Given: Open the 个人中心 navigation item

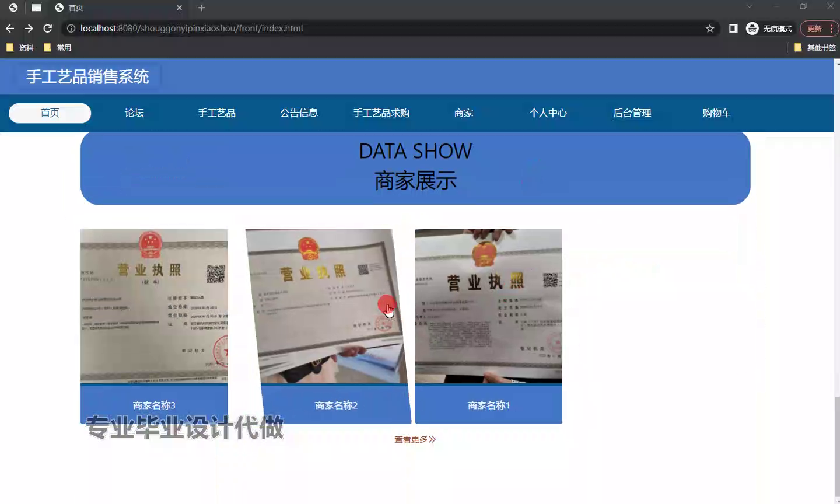Looking at the screenshot, I should coord(548,113).
